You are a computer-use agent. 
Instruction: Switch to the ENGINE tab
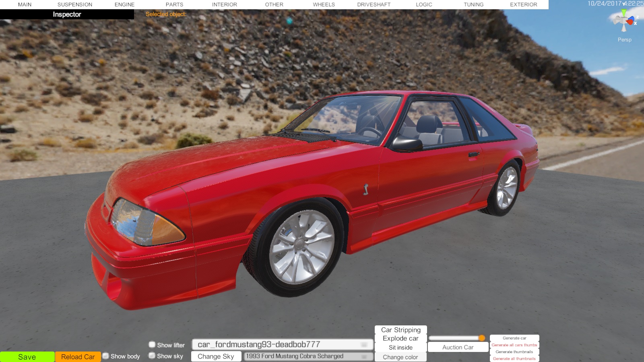point(124,4)
